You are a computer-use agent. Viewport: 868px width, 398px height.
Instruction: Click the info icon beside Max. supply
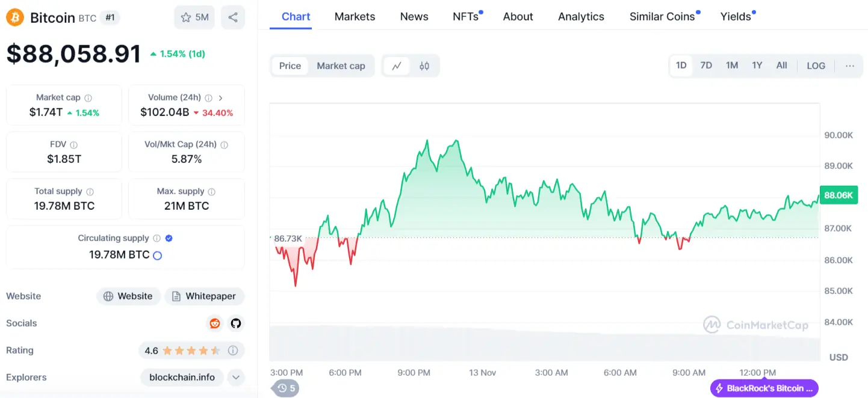[212, 192]
